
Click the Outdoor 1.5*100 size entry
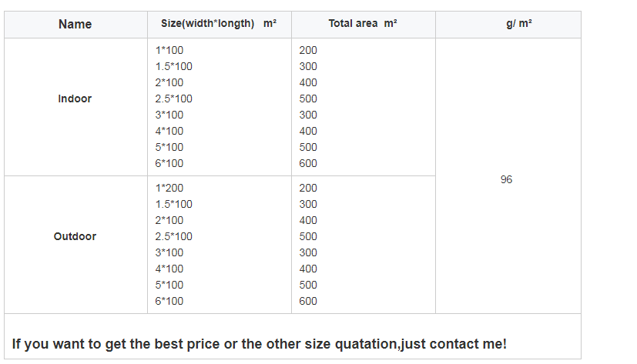(x=174, y=204)
